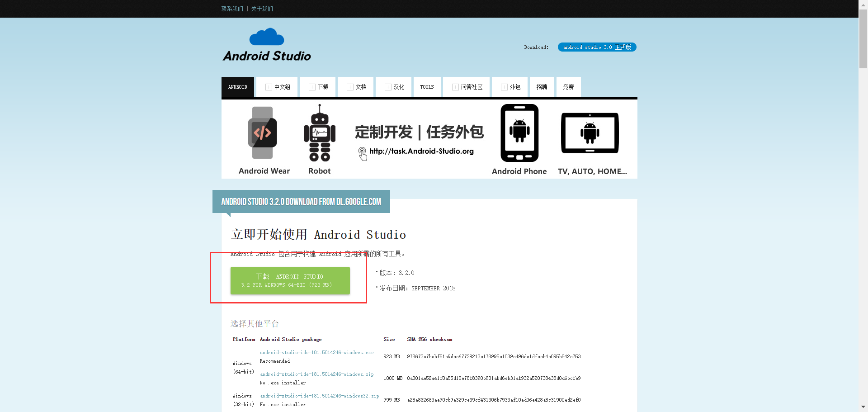Click the 发布日期: SEPTEMBER 2018 text
Viewport: 868px width, 412px height.
pyautogui.click(x=417, y=288)
